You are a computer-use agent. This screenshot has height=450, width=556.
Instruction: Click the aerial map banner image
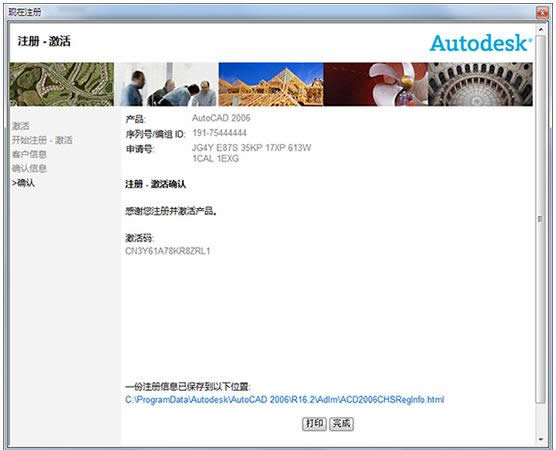point(62,84)
